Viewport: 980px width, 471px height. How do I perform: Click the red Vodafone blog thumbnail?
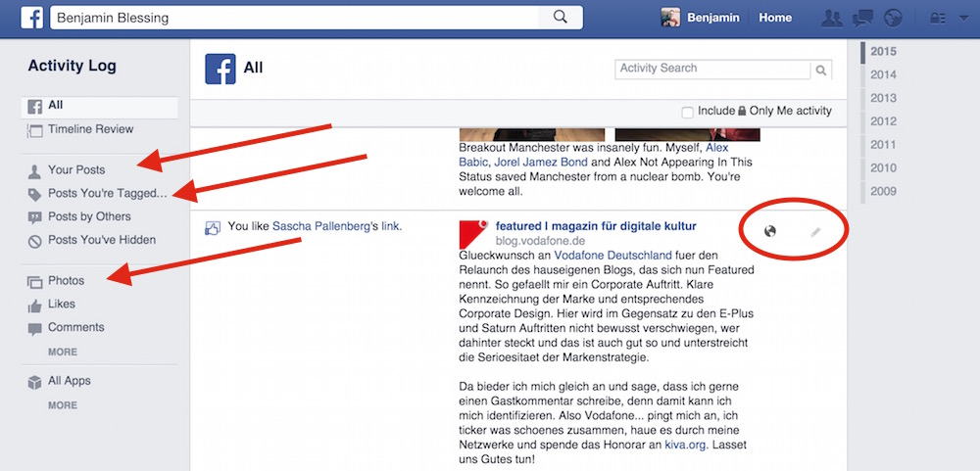[x=473, y=235]
